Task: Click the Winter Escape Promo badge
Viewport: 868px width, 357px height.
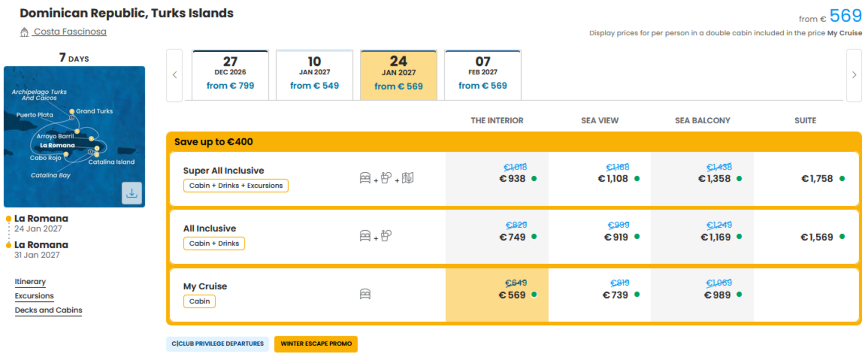Action: point(316,344)
